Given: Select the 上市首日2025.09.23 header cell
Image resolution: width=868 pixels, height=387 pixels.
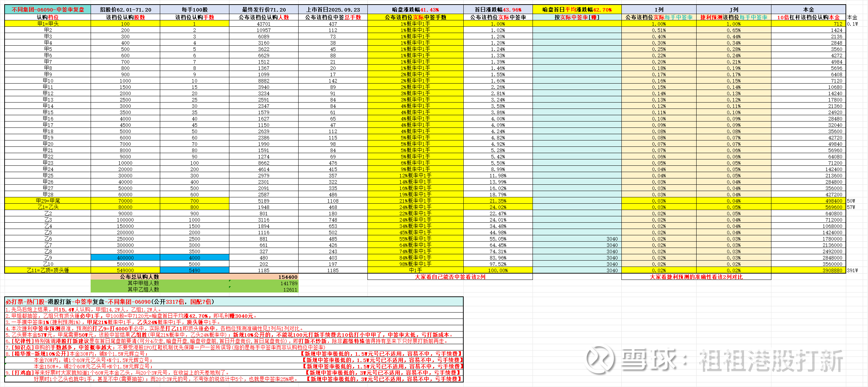Looking at the screenshot, I should [333, 9].
